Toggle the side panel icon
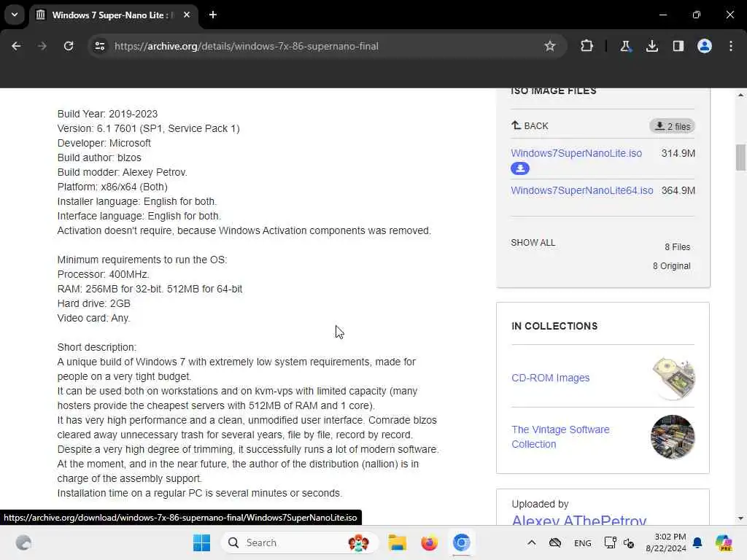 click(x=678, y=46)
